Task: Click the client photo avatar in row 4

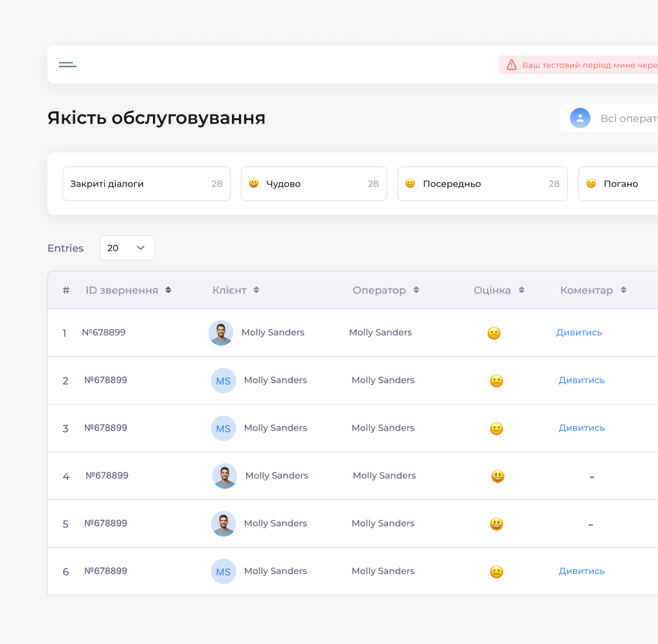Action: point(224,476)
